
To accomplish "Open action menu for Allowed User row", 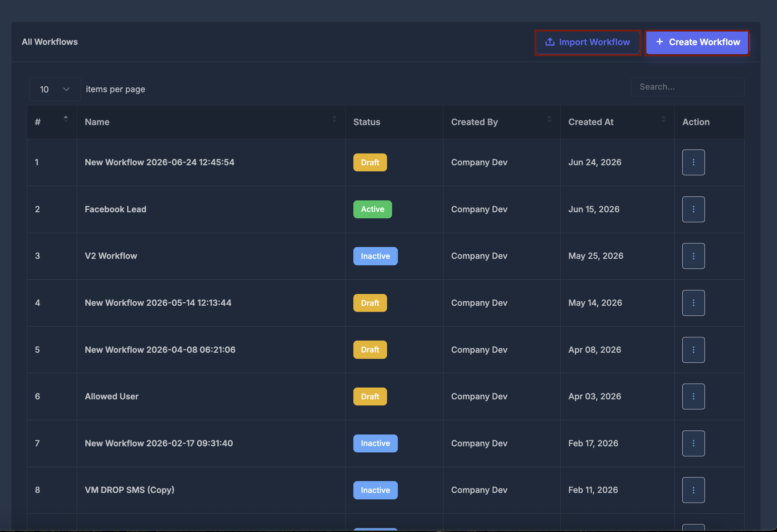I will coord(693,396).
